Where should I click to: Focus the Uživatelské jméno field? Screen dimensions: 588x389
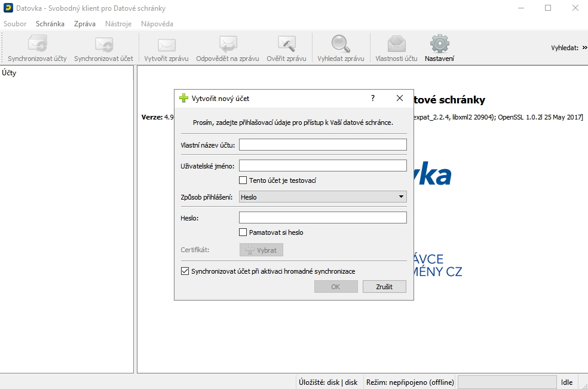coord(323,166)
